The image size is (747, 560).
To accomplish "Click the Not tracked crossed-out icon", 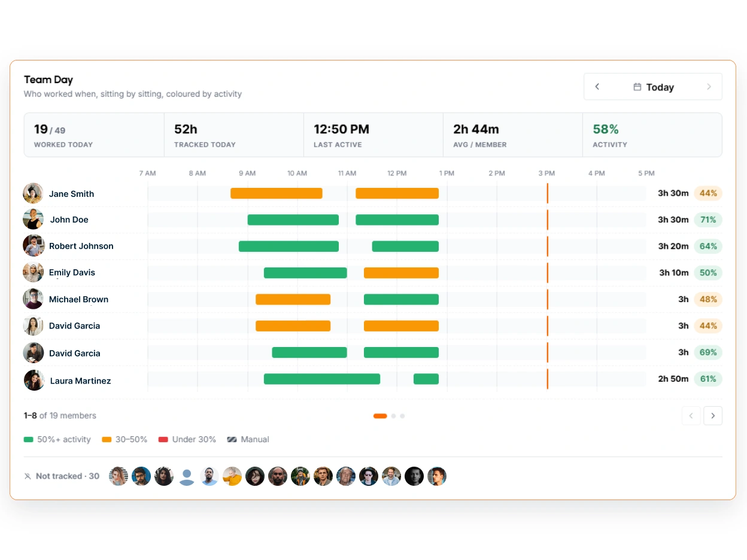I will pos(28,476).
